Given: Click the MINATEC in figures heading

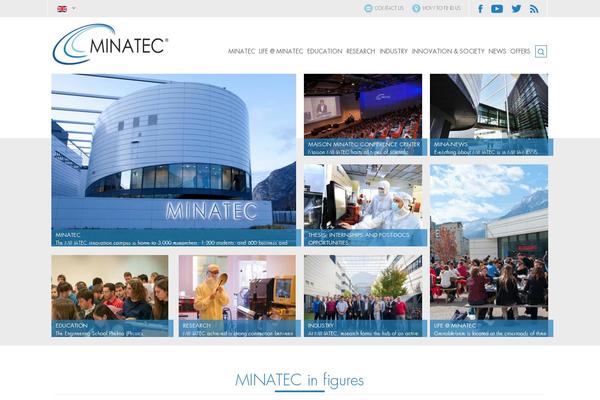Looking at the screenshot, I should pyautogui.click(x=299, y=380).
